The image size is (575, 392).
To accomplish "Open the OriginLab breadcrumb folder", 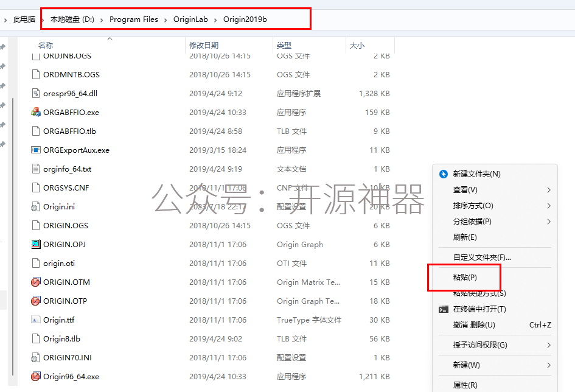I will pyautogui.click(x=190, y=19).
